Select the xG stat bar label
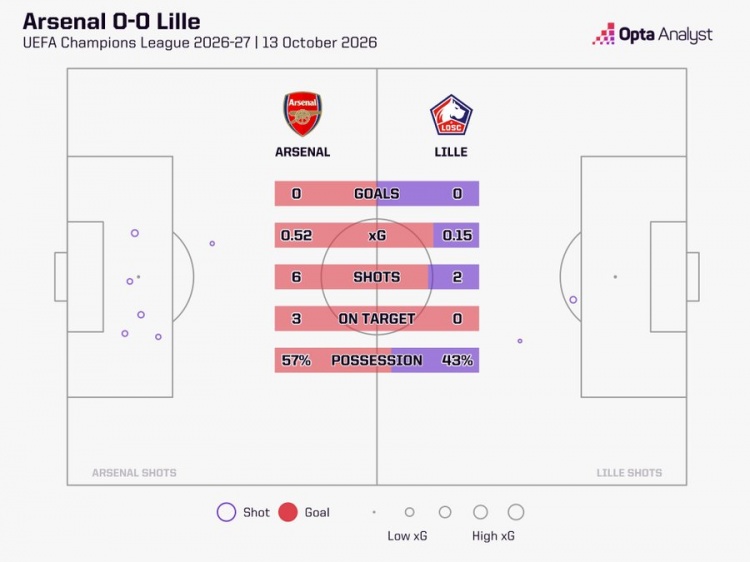The image size is (750, 562). (377, 235)
